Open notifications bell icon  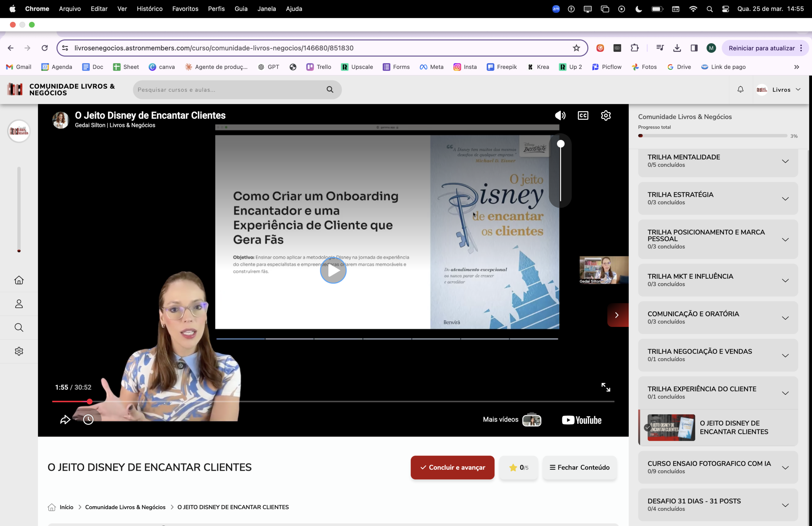tap(740, 90)
